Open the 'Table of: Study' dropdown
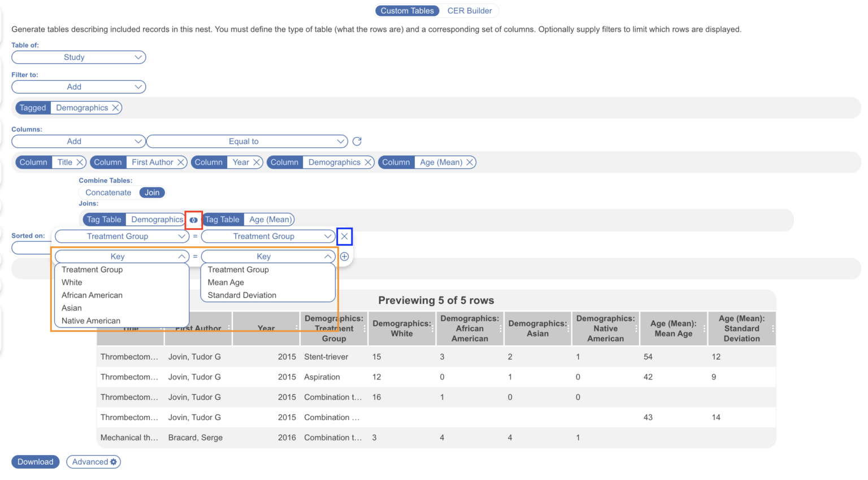The image size is (868, 480). (79, 57)
